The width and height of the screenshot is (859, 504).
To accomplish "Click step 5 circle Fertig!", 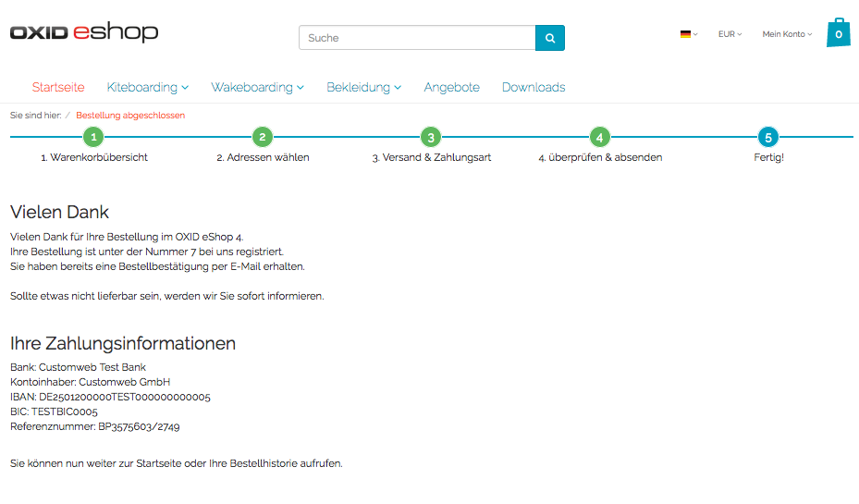I will (767, 138).
